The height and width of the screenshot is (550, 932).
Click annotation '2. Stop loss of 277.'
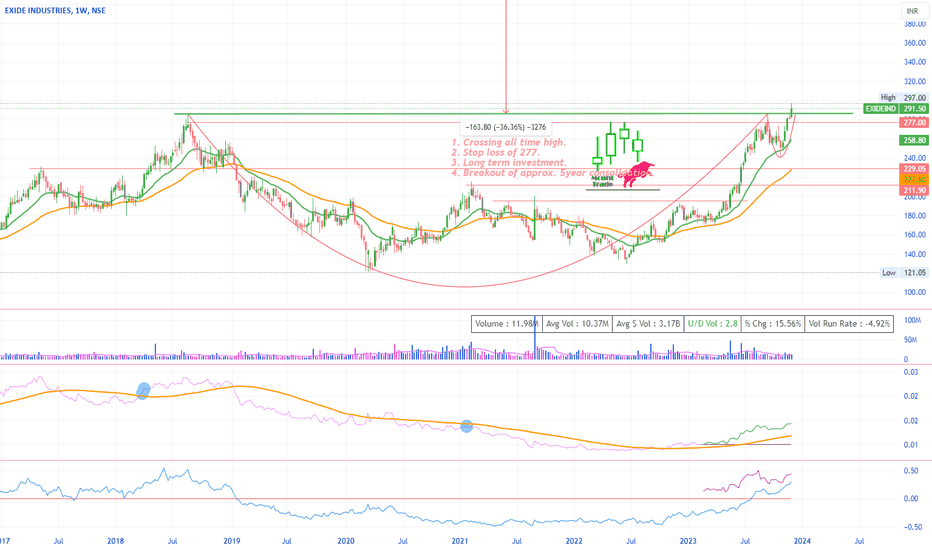[496, 152]
